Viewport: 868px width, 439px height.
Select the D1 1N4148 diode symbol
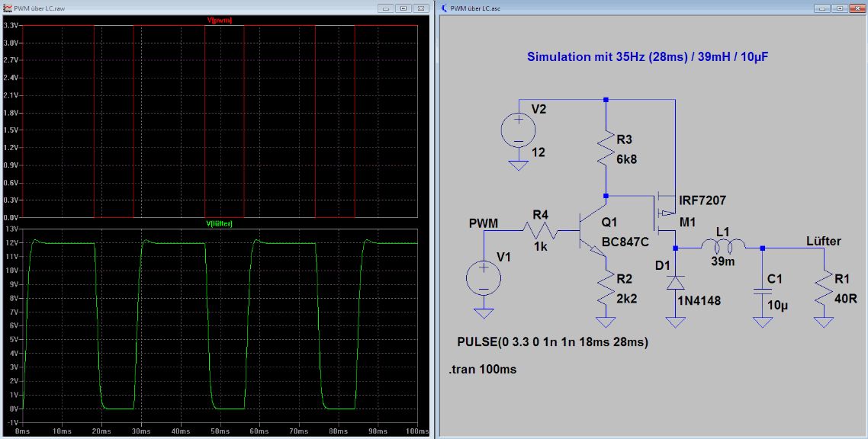[675, 283]
